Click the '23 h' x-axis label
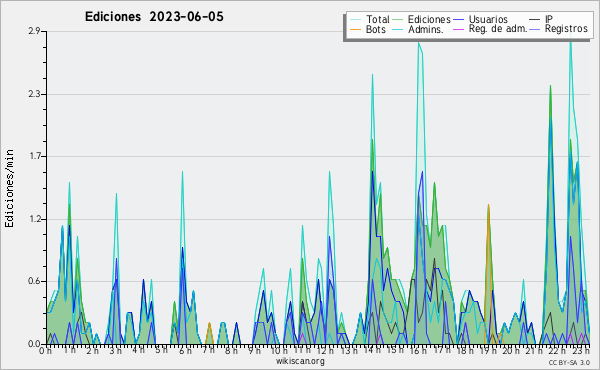Viewport: 600px width, 370px height. click(580, 351)
